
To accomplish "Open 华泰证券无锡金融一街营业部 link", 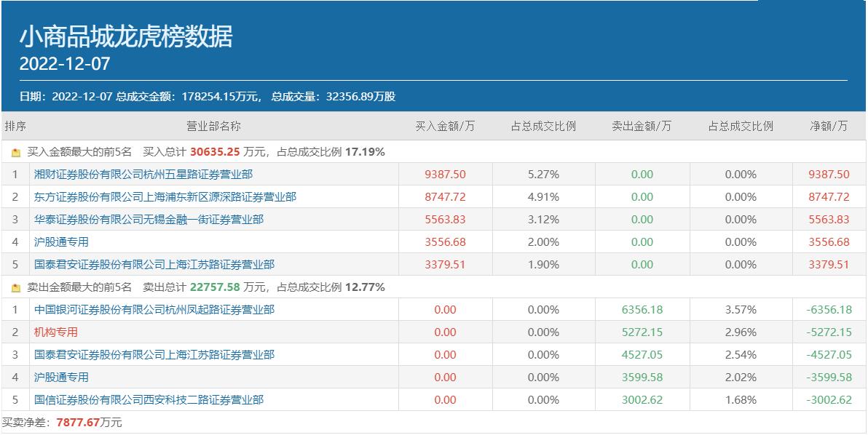I will tap(149, 220).
